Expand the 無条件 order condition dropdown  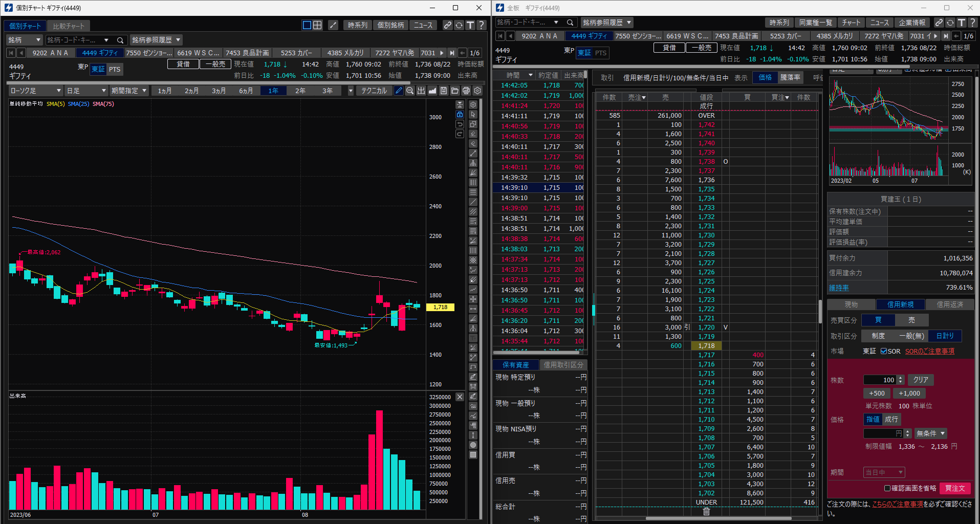coord(930,433)
